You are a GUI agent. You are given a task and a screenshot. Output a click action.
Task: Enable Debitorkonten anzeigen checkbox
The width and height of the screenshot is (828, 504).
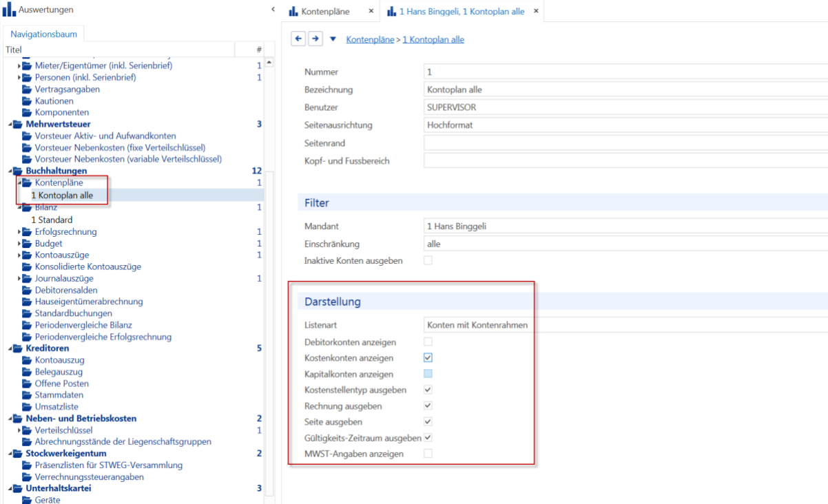click(428, 342)
